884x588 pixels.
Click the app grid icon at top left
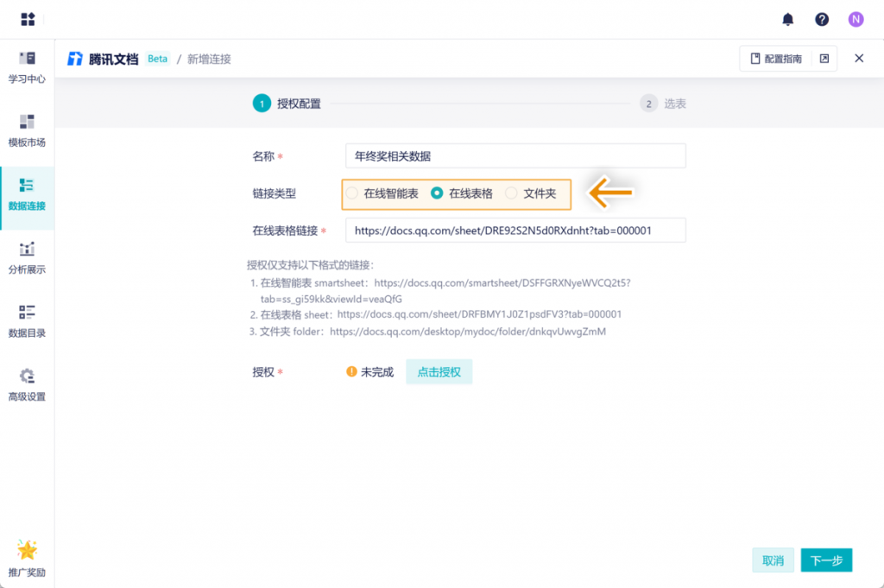28,19
